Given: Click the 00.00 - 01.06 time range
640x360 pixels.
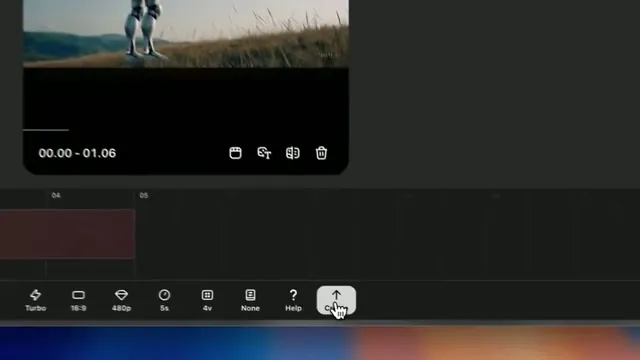Looking at the screenshot, I should [x=77, y=153].
